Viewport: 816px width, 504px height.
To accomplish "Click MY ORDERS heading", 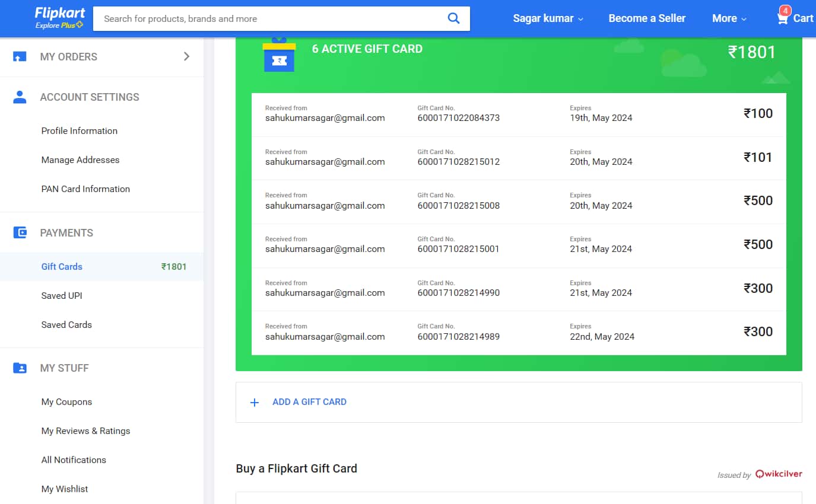I will (x=68, y=57).
